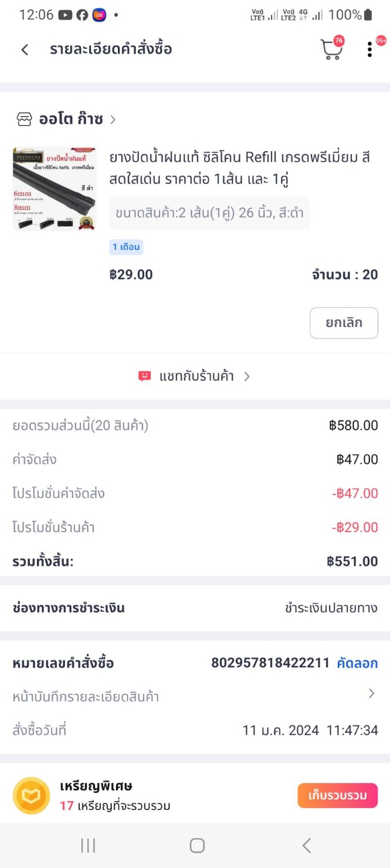Expand the หน้าบันทึกรายละเอียดสินค้า arrow
Image resolution: width=390 pixels, height=868 pixels.
click(x=371, y=694)
